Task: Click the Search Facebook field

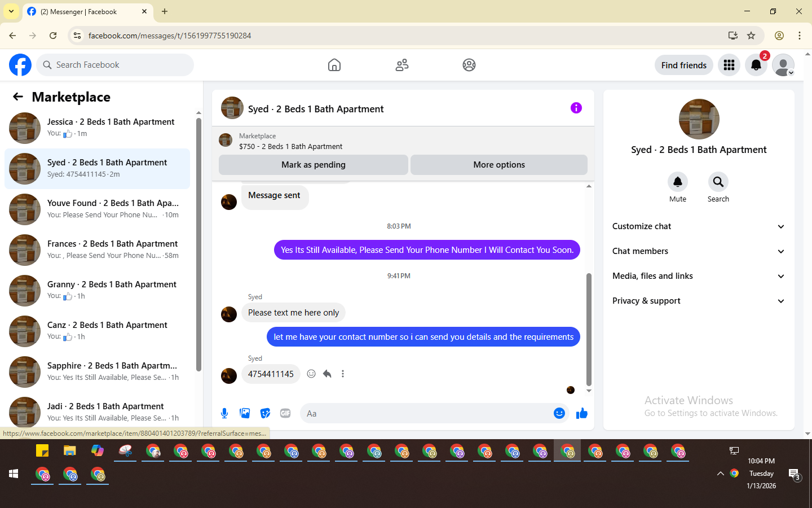Action: [x=115, y=65]
